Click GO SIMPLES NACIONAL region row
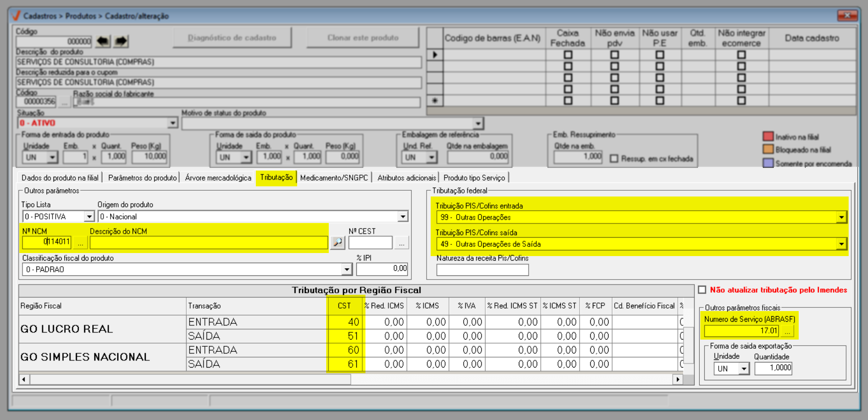This screenshot has width=868, height=420. coord(102,357)
